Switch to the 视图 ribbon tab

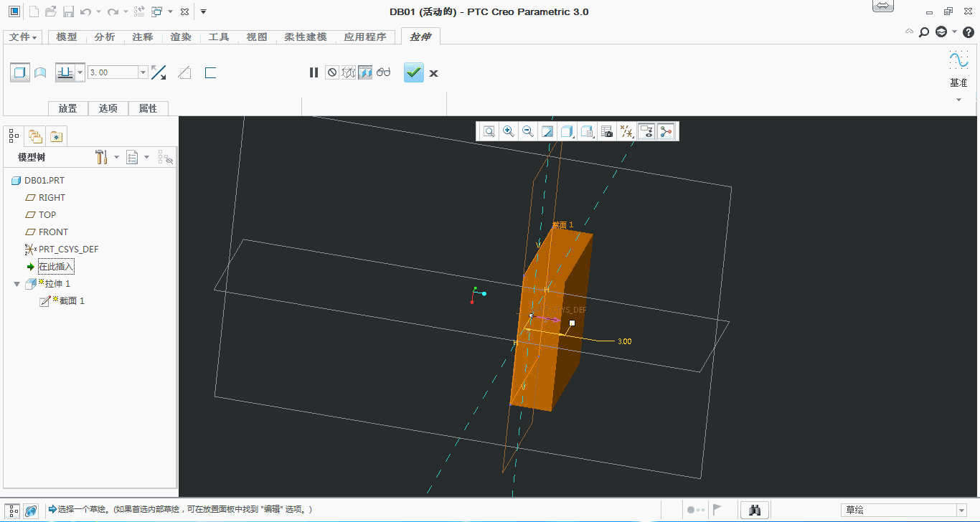[257, 37]
